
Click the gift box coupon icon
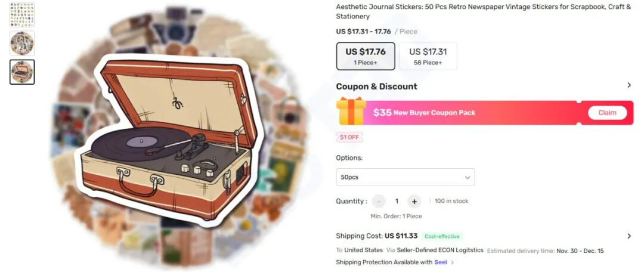point(351,111)
